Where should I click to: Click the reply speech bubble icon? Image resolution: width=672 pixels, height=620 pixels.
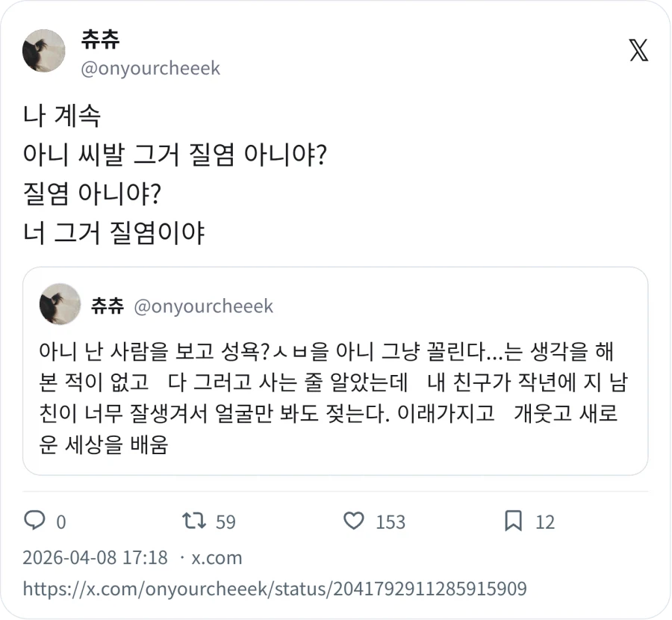click(x=35, y=521)
